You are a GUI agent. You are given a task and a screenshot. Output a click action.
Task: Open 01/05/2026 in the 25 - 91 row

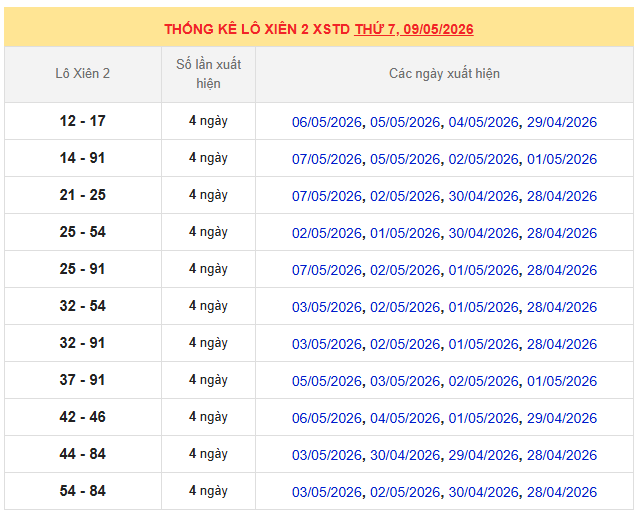click(x=483, y=270)
